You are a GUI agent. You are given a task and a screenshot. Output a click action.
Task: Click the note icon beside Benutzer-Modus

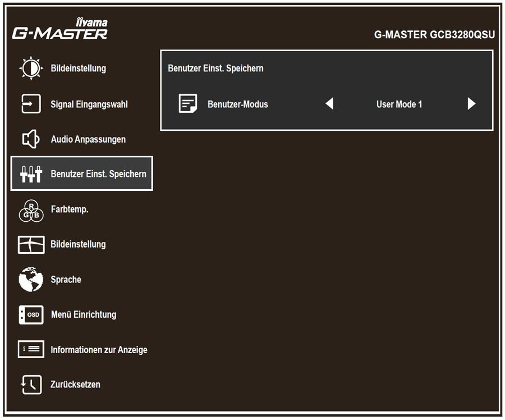(188, 103)
